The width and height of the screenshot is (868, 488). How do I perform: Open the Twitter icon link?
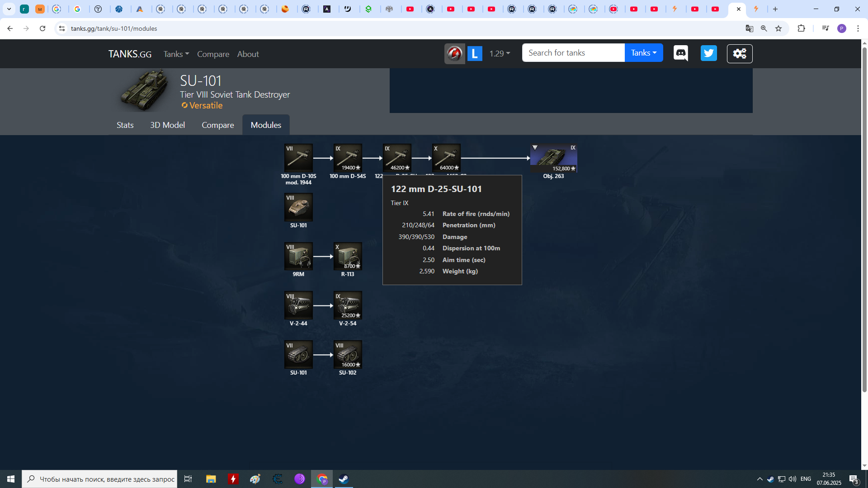click(708, 53)
